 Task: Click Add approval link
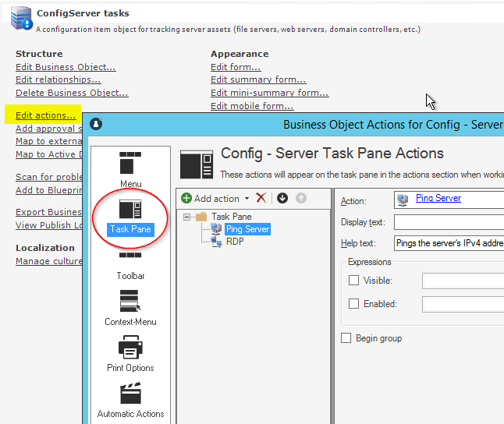(49, 129)
